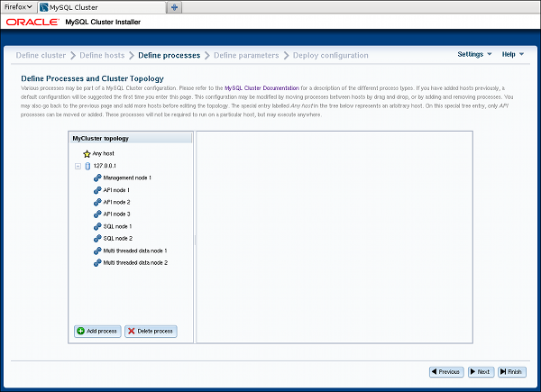The width and height of the screenshot is (541, 392).
Task: Go to the Define hosts step
Action: [102, 56]
